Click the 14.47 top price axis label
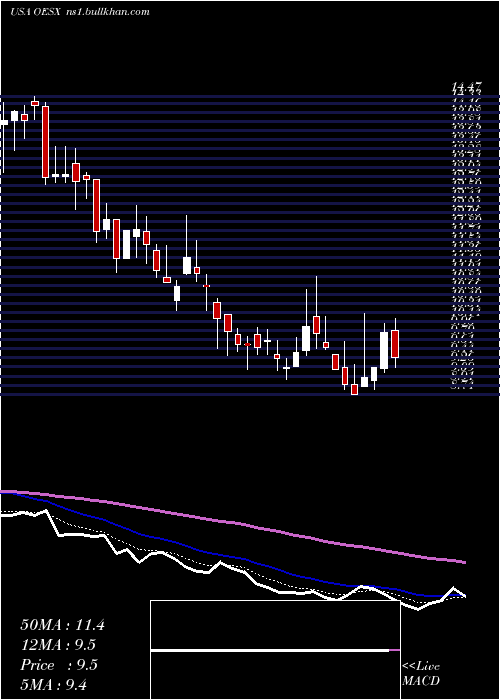 [x=467, y=85]
